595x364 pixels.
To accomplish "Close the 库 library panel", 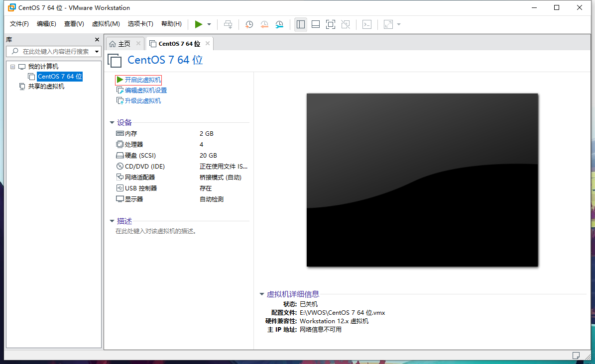I will [97, 39].
